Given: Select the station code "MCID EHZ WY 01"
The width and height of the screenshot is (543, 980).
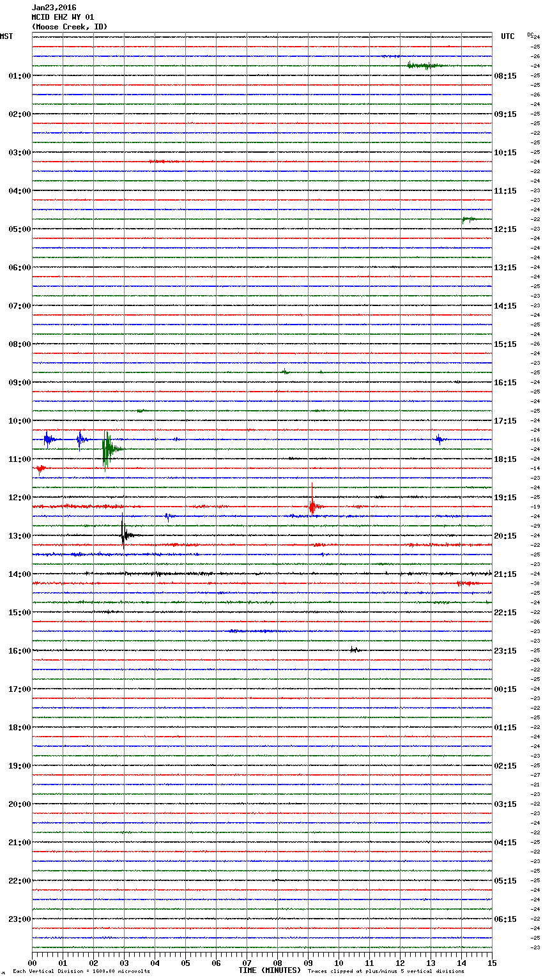Looking at the screenshot, I should click(x=63, y=17).
